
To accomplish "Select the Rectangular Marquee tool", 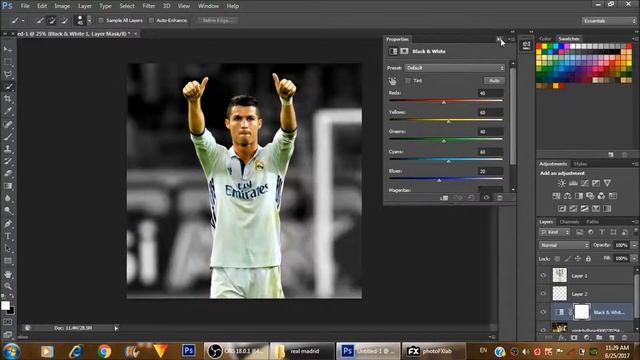I will [8, 62].
